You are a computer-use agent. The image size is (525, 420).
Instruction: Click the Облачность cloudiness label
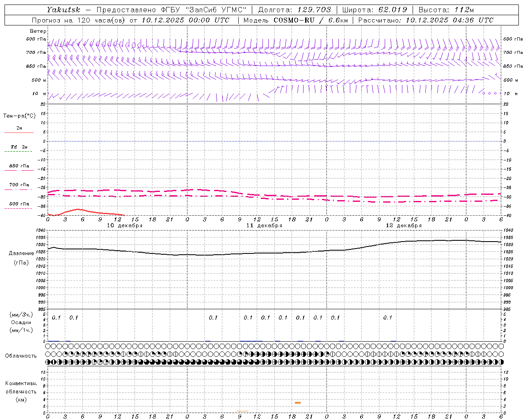(x=21, y=356)
